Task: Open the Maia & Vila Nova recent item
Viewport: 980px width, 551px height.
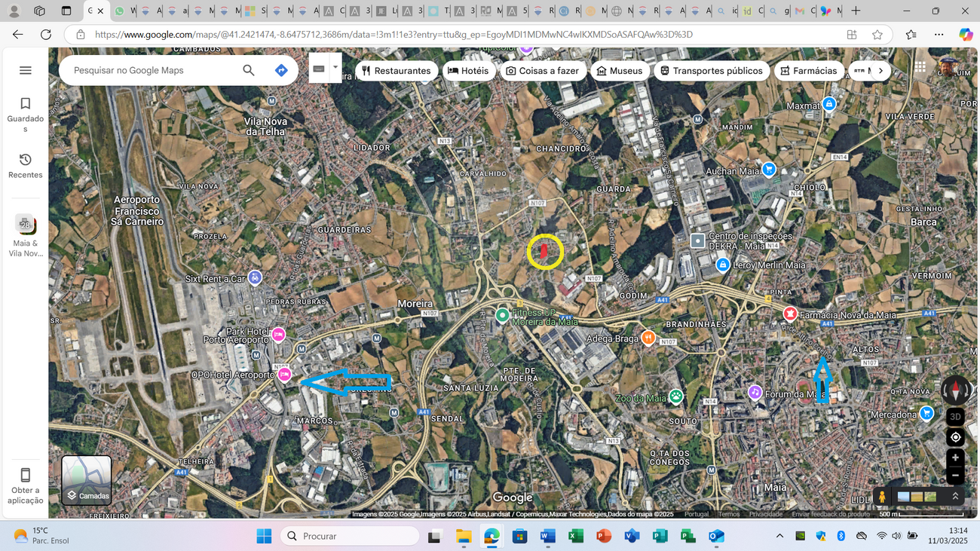Action: tap(26, 235)
